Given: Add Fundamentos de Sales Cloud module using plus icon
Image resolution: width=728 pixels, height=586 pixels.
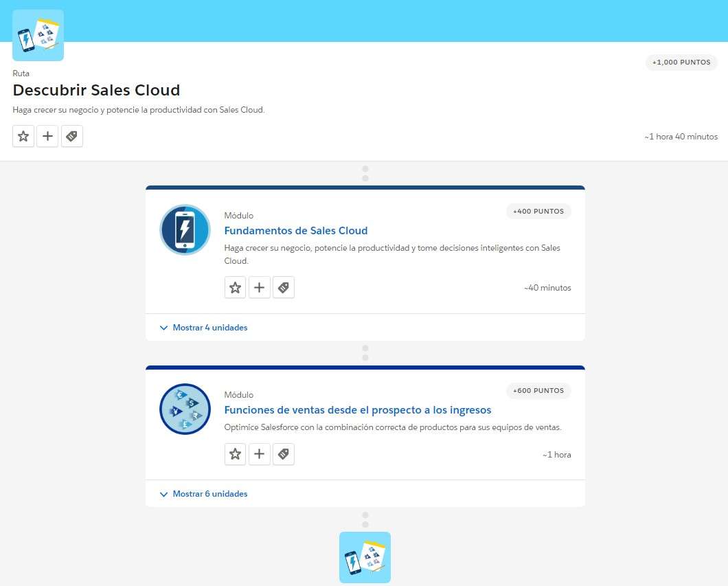Looking at the screenshot, I should point(259,287).
